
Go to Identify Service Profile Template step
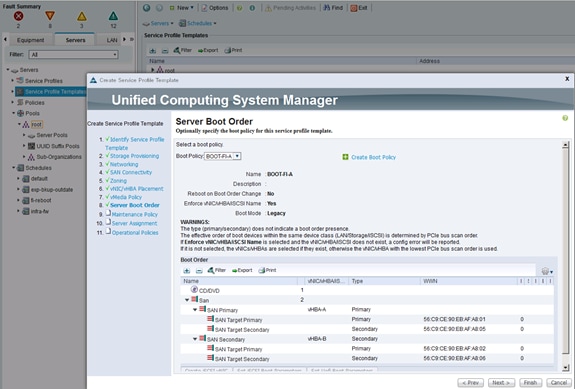coord(135,144)
